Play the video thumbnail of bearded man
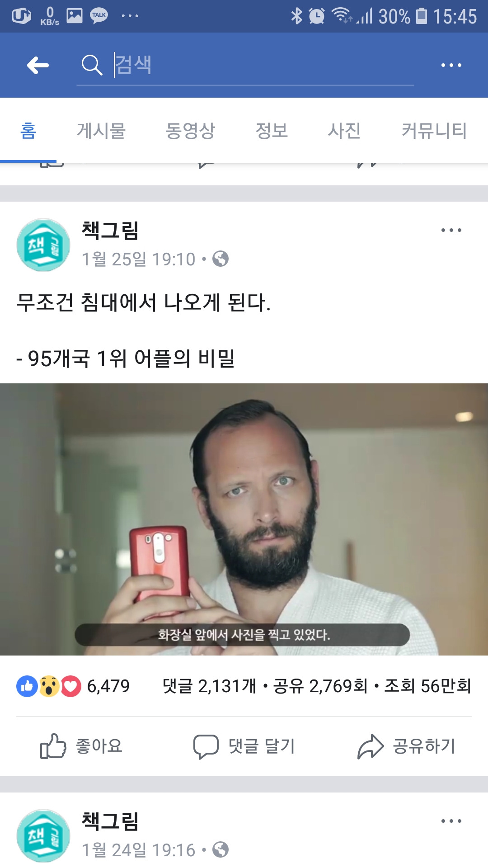Viewport: 488px width, 868px height. point(244,519)
